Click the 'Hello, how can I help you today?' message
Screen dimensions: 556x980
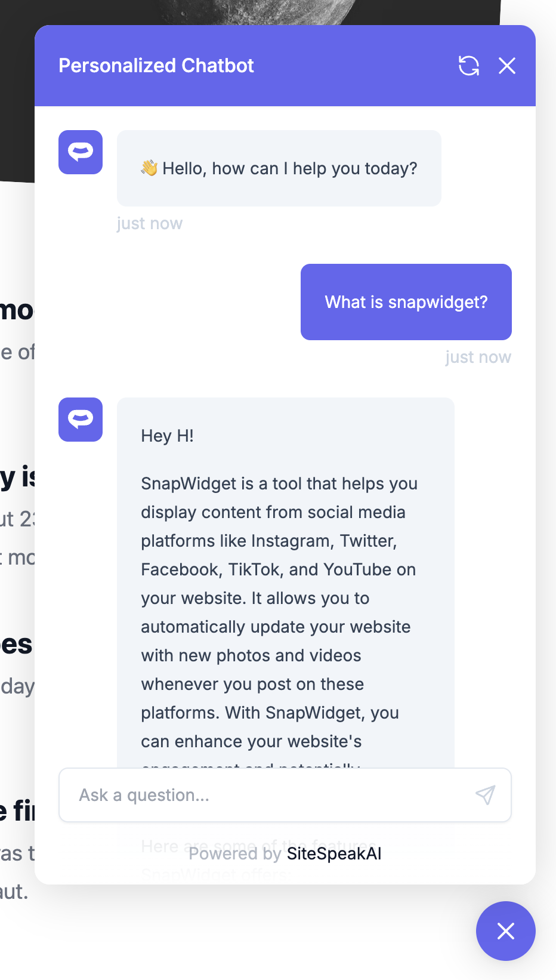point(289,169)
